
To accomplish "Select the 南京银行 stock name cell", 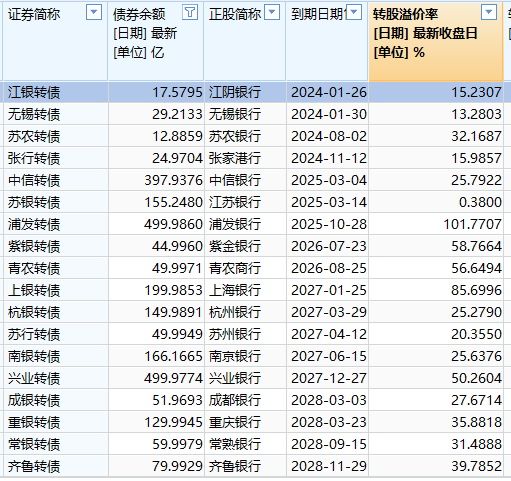I will 245,356.
